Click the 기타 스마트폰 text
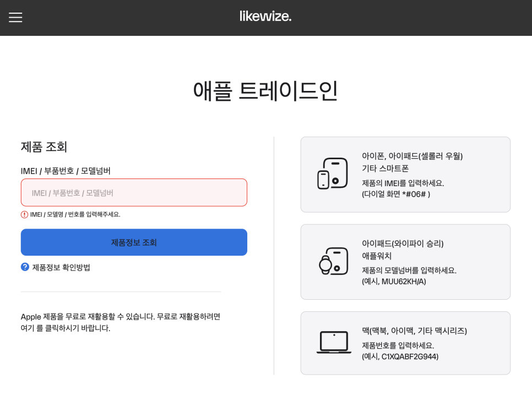 pos(385,168)
